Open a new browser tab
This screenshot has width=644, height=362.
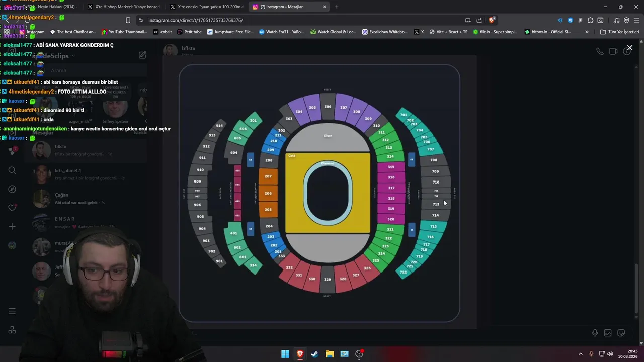(x=337, y=7)
